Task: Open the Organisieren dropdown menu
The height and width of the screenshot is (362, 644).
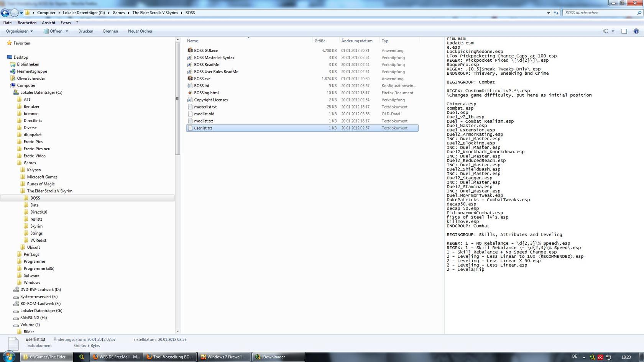Action: click(x=19, y=31)
